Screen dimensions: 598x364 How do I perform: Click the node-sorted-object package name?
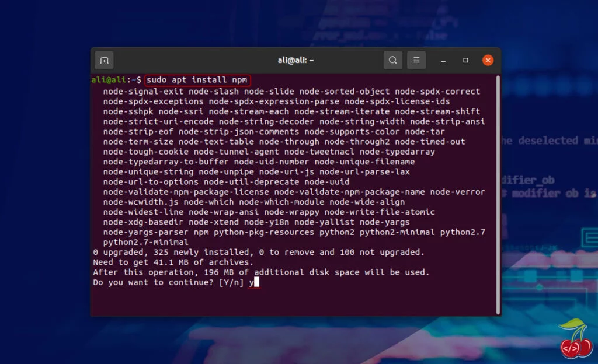(x=345, y=92)
